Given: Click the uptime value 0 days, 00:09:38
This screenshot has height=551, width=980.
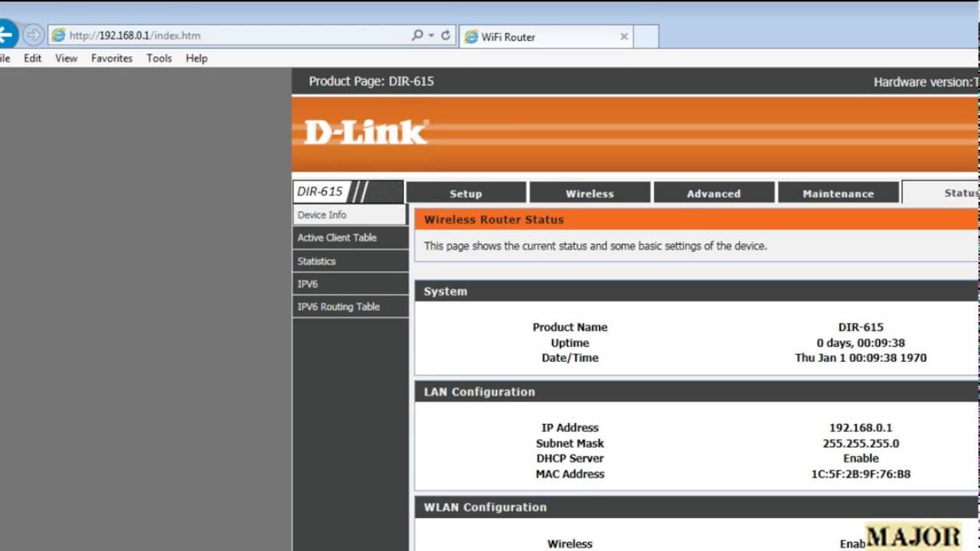Looking at the screenshot, I should pyautogui.click(x=861, y=343).
